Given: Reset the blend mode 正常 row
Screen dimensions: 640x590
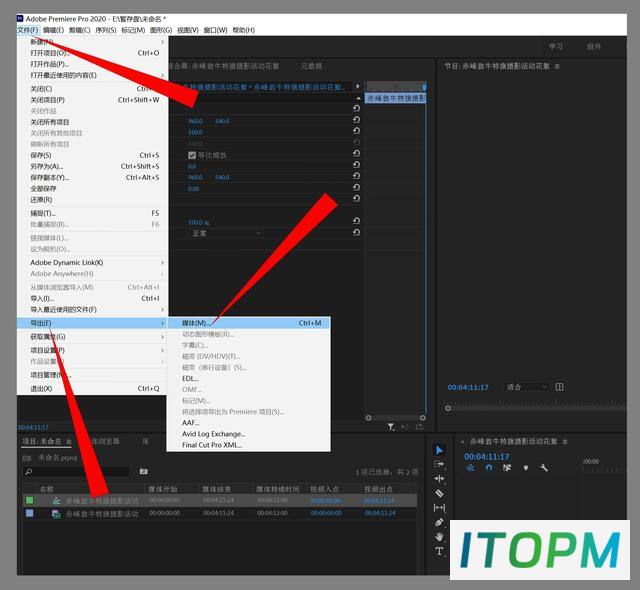Looking at the screenshot, I should tap(356, 232).
